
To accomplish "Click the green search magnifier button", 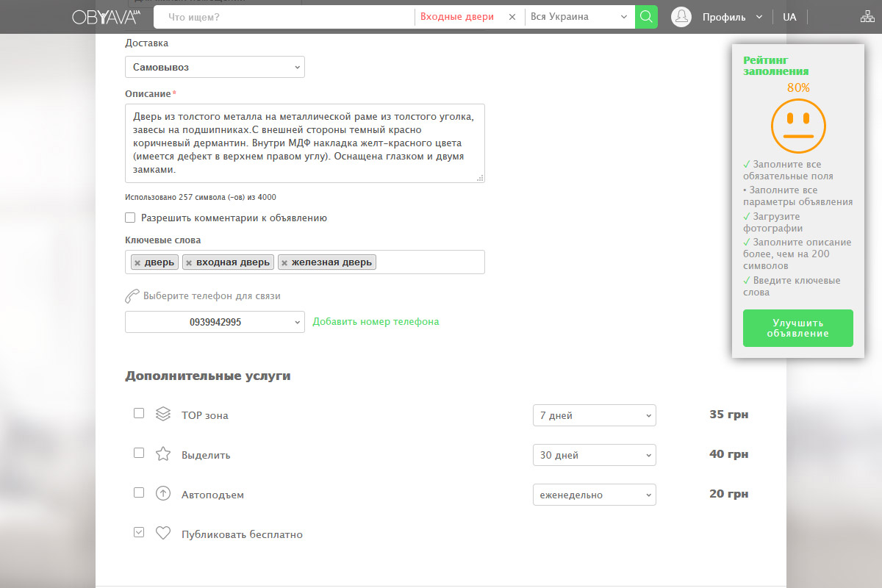I will tap(646, 17).
